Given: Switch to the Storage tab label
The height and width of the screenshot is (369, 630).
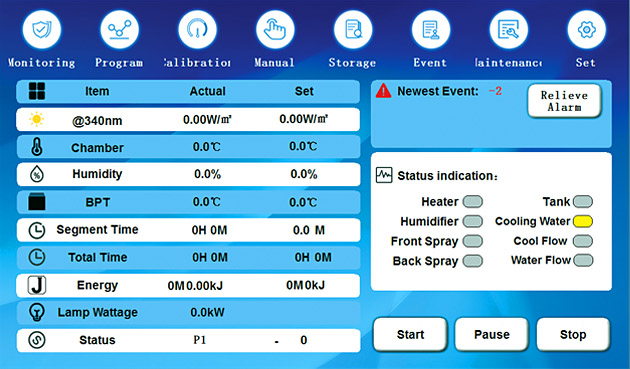Looking at the screenshot, I should [x=352, y=63].
